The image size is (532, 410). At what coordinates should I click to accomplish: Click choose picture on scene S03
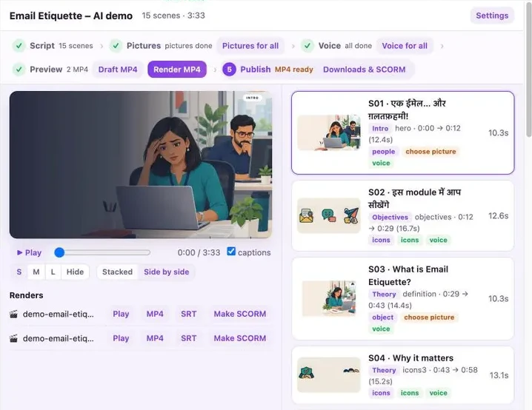pyautogui.click(x=429, y=317)
